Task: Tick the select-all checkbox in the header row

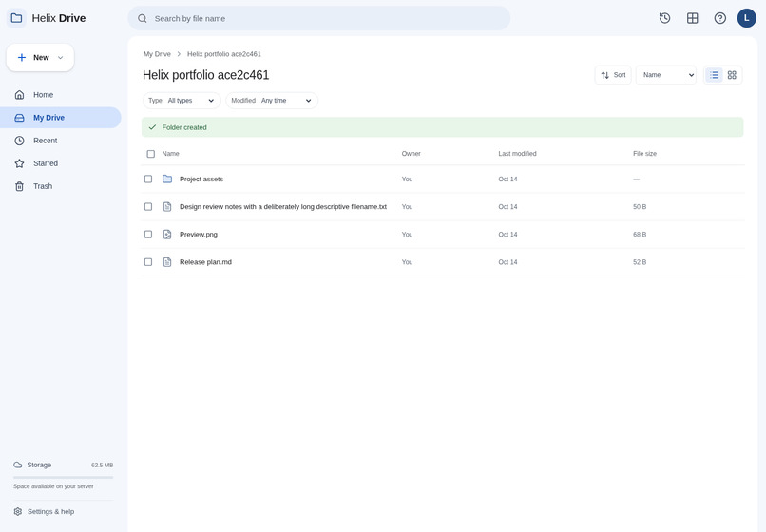Action: (150, 154)
